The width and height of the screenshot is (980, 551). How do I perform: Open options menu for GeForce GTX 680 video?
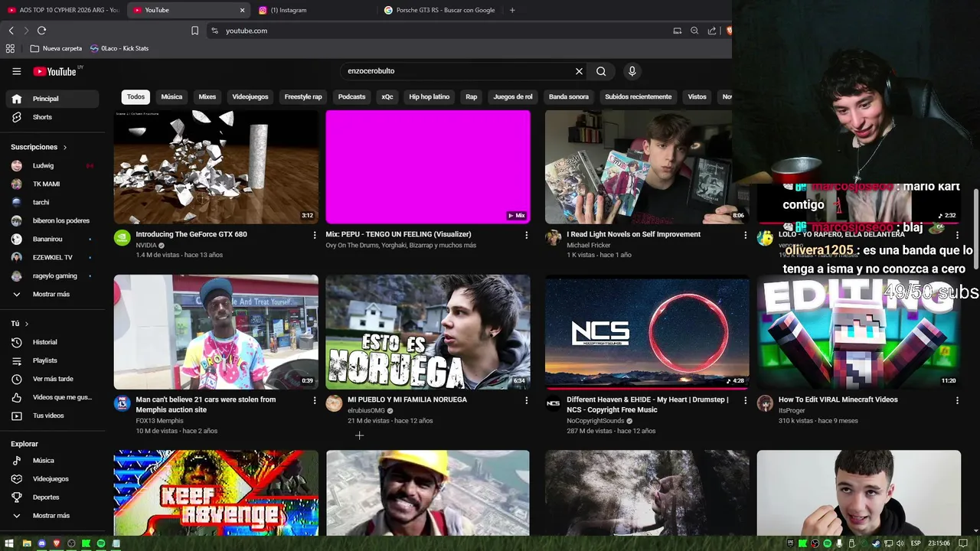point(314,235)
